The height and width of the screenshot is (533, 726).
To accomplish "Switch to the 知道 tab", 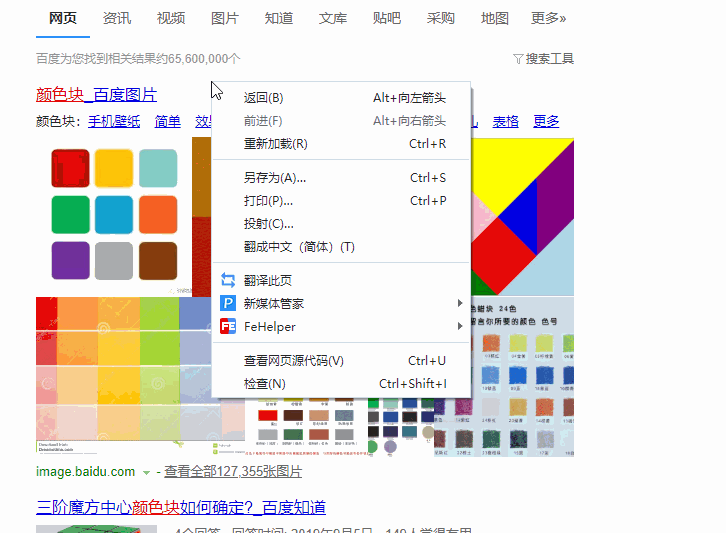I will 279,19.
